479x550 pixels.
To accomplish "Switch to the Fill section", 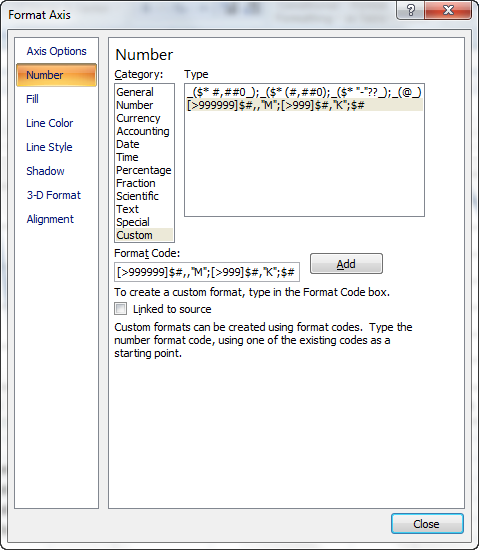I will pos(32,99).
